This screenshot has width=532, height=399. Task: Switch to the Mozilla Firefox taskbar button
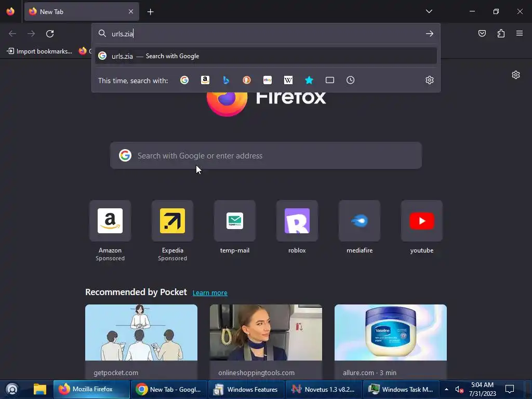91,389
